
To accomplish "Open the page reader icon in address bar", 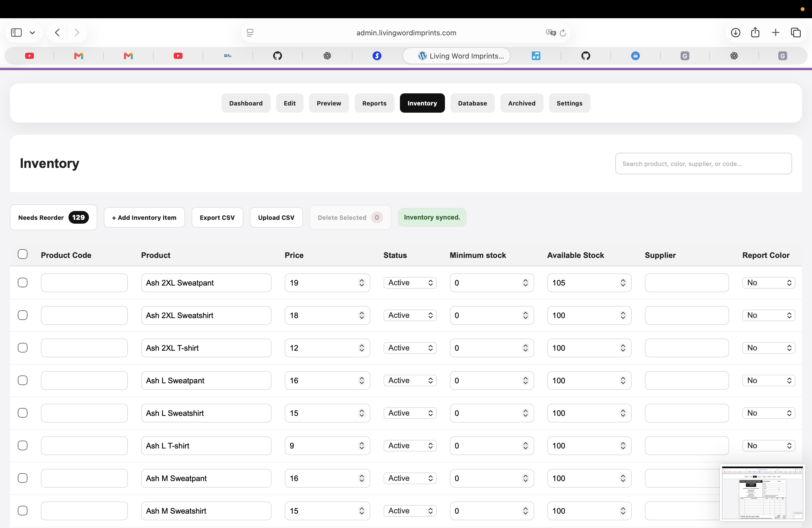I will pos(250,33).
